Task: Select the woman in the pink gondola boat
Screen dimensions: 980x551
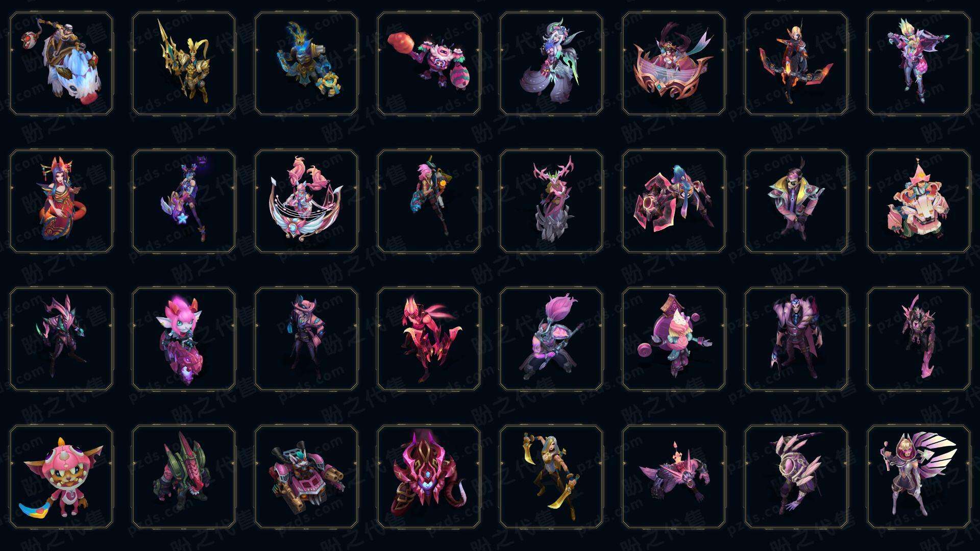Action: point(674,64)
